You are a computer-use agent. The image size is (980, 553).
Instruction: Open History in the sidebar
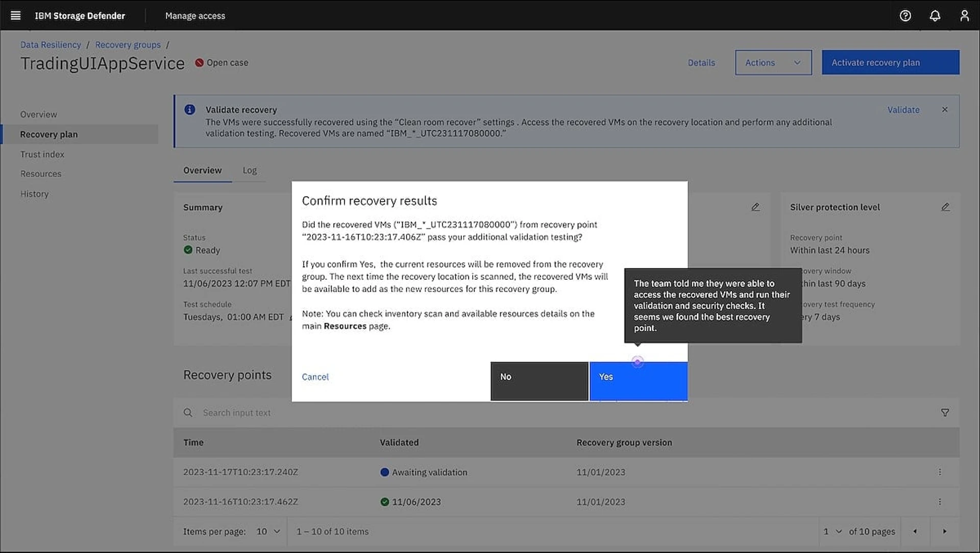click(x=34, y=194)
